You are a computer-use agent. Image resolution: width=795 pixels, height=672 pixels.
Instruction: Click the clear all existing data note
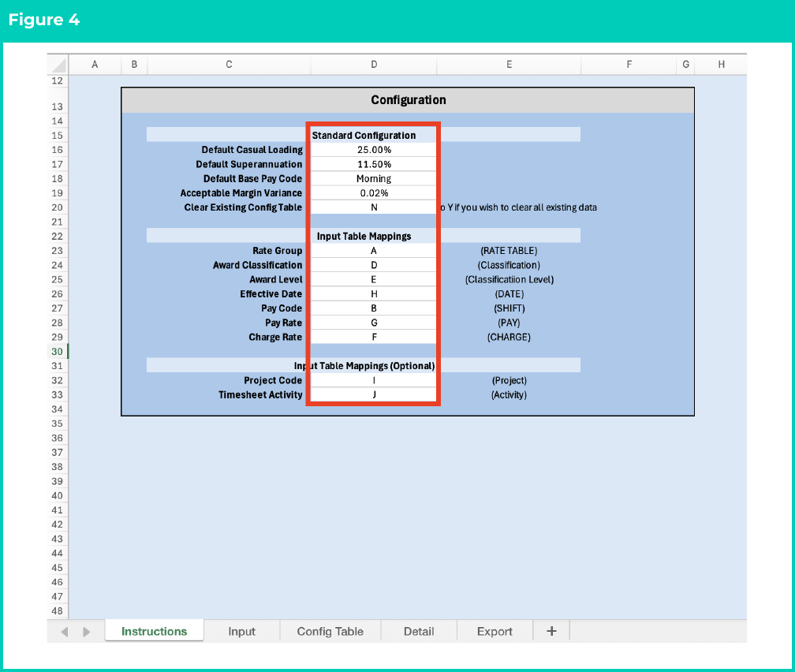point(518,207)
